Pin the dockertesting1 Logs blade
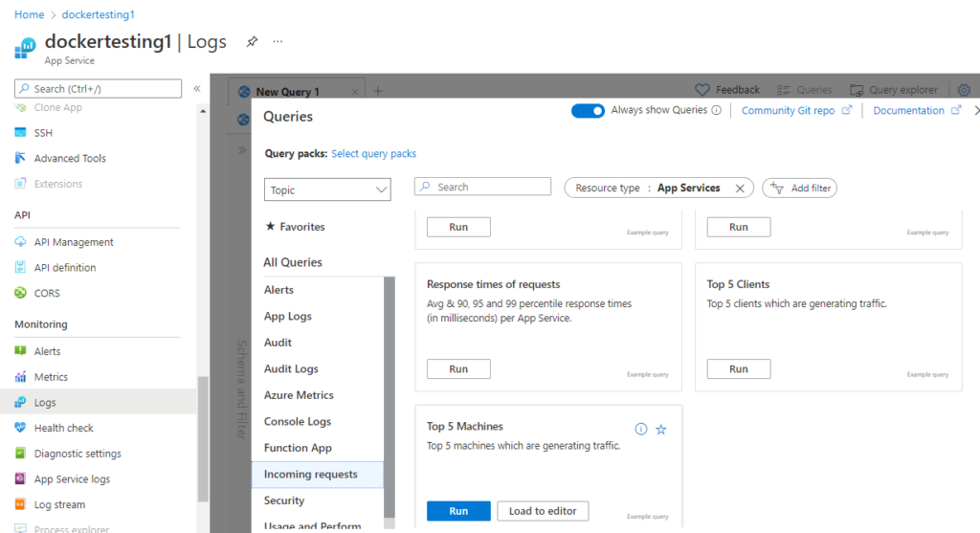980x533 pixels. [x=252, y=41]
